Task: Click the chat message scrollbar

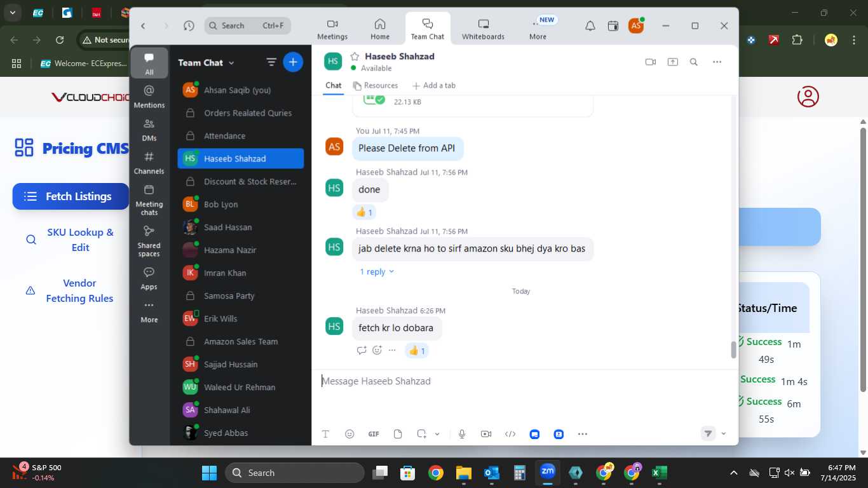Action: 733,350
